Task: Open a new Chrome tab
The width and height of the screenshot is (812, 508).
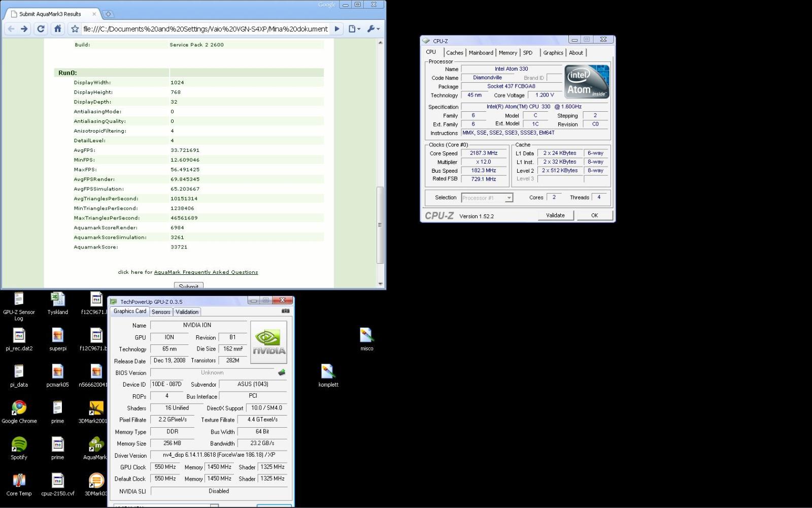Action: click(108, 14)
